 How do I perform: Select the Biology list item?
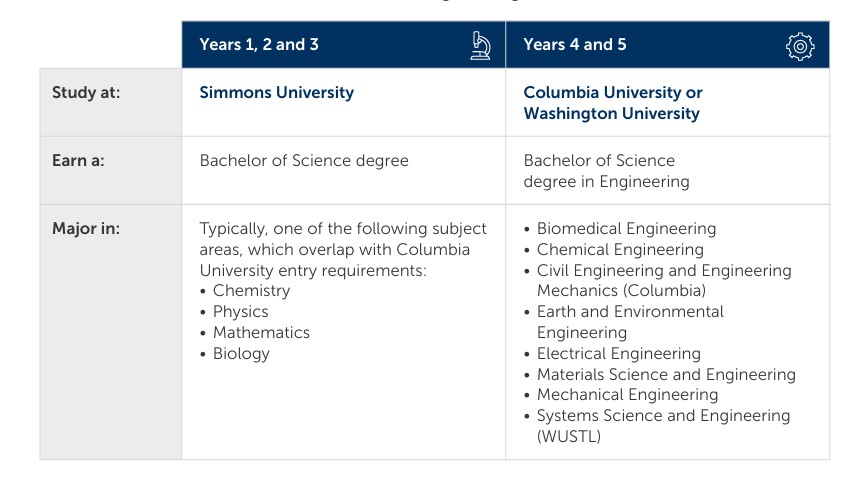241,354
